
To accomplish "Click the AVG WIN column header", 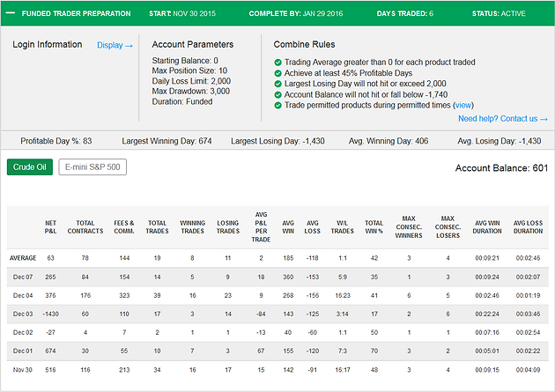I will [x=288, y=227].
